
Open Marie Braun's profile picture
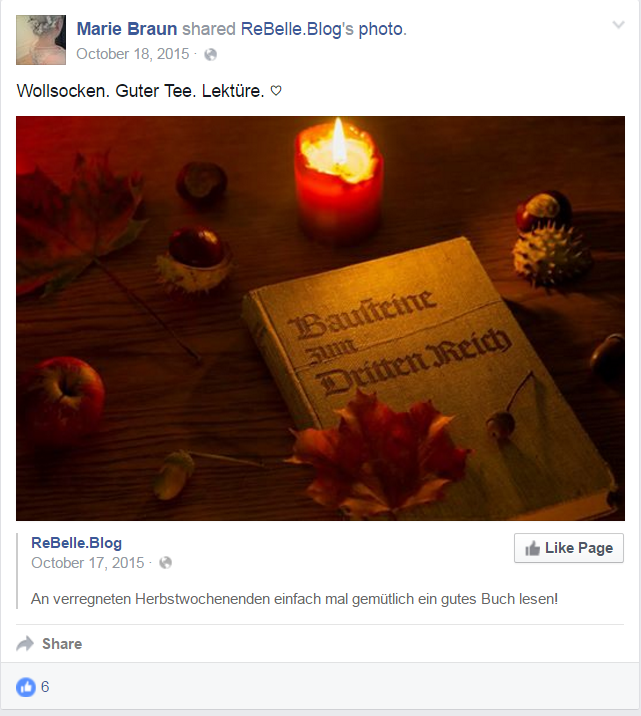tap(41, 40)
